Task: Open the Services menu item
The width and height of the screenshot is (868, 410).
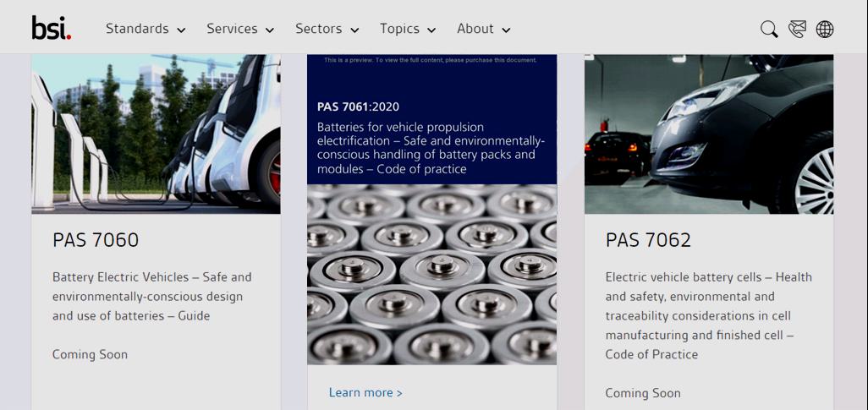Action: 232,29
